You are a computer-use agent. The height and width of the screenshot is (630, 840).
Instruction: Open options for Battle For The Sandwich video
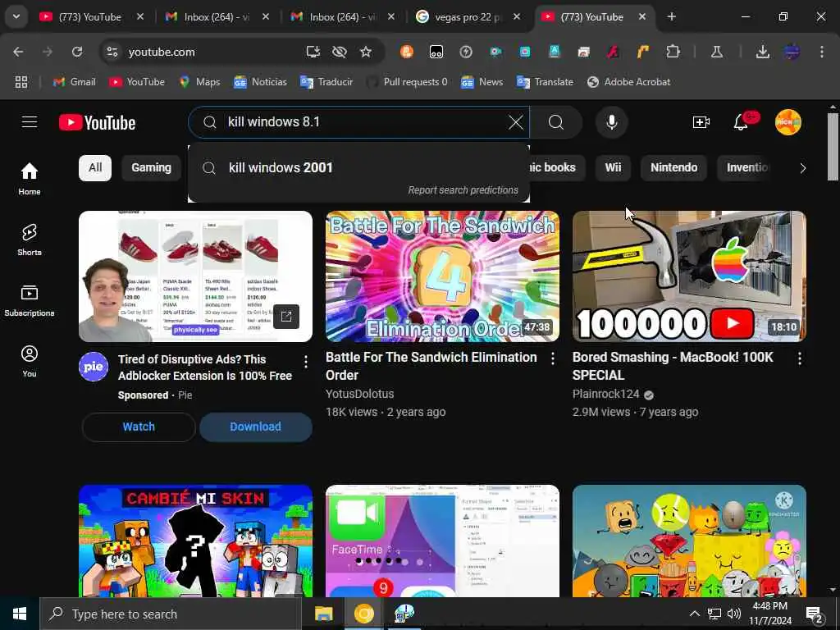tap(552, 359)
